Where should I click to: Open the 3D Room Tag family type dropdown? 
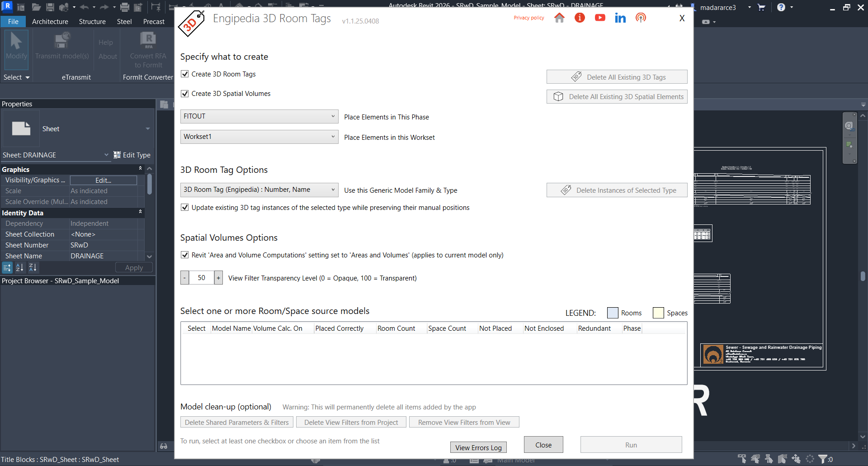(259, 190)
